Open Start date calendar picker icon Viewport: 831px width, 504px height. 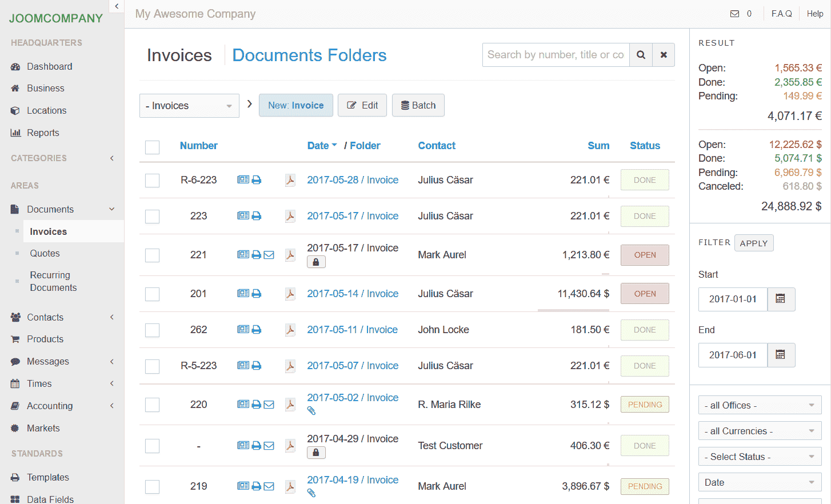pyautogui.click(x=781, y=299)
